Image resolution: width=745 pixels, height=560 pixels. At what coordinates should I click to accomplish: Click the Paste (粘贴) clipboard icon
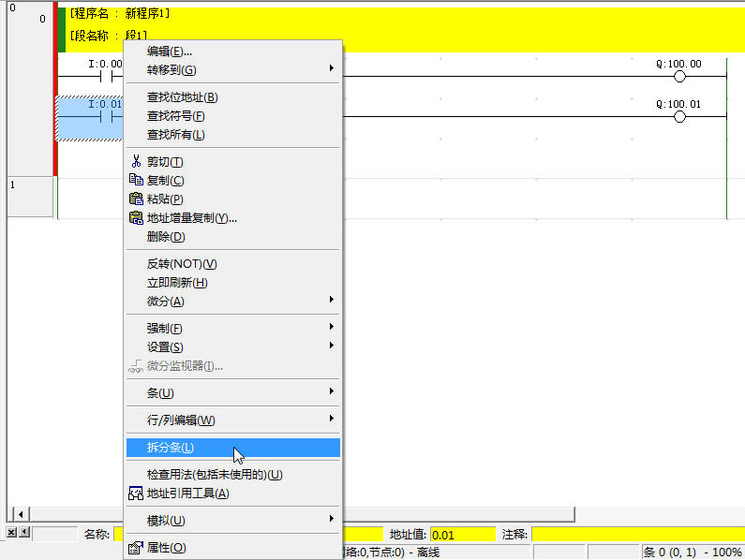click(x=135, y=199)
